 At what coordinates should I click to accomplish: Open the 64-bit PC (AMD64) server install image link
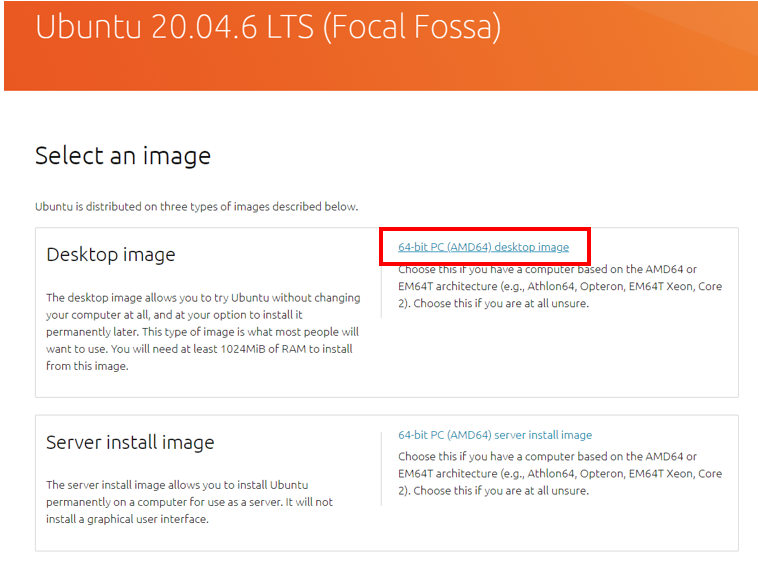coord(495,435)
